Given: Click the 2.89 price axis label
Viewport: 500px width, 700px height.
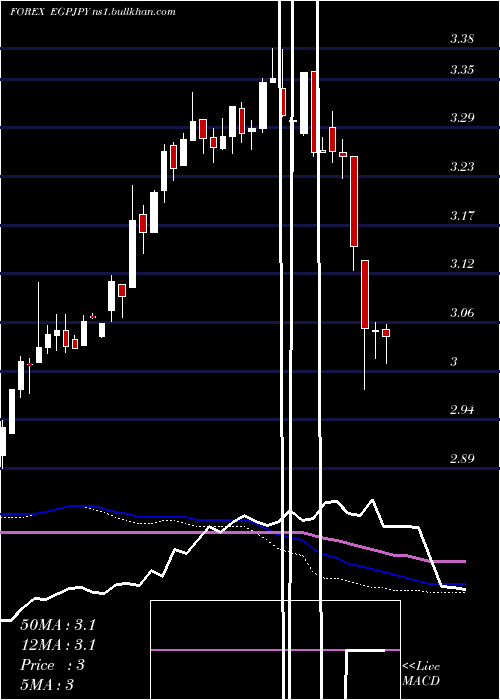Looking at the screenshot, I should tap(462, 459).
